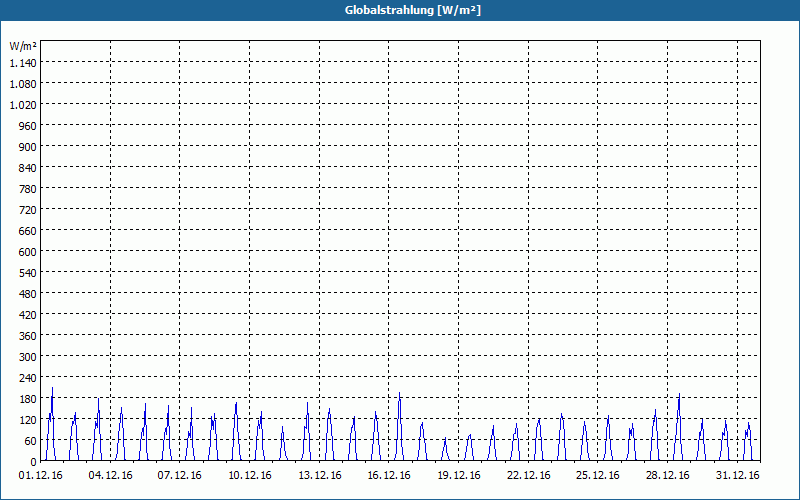Select the 22.12.16 date label

click(529, 476)
